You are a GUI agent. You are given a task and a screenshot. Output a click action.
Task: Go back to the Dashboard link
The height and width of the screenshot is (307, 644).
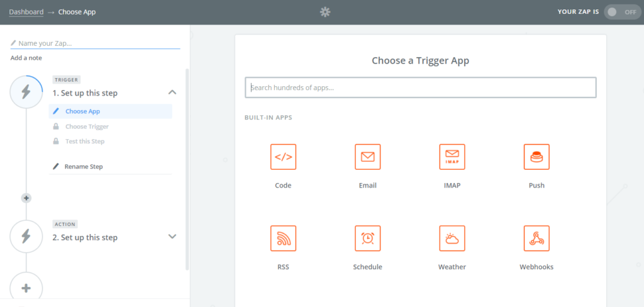(x=26, y=12)
